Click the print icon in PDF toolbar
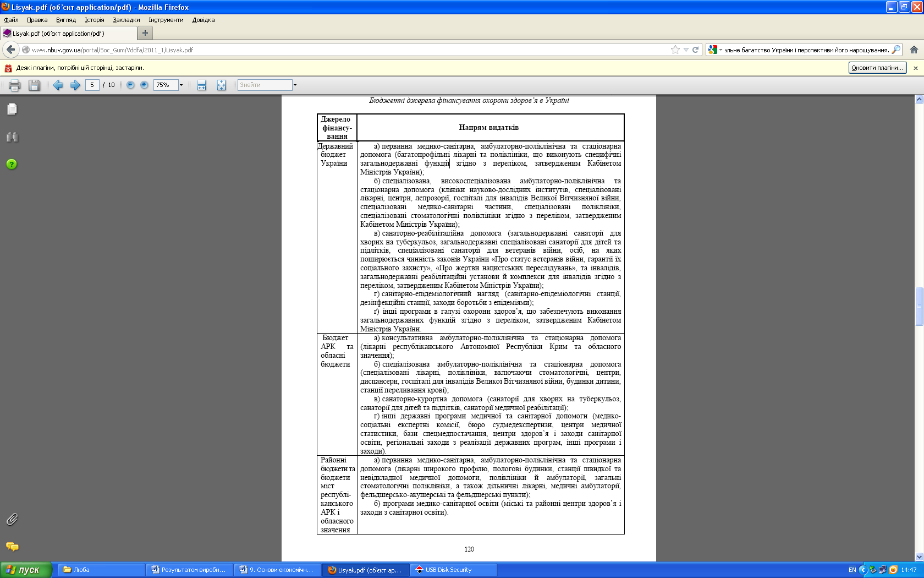Image resolution: width=924 pixels, height=578 pixels. click(15, 85)
